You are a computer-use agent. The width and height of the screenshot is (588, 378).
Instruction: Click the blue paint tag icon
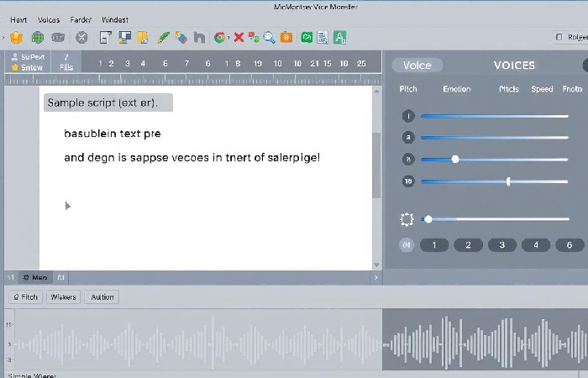click(181, 37)
